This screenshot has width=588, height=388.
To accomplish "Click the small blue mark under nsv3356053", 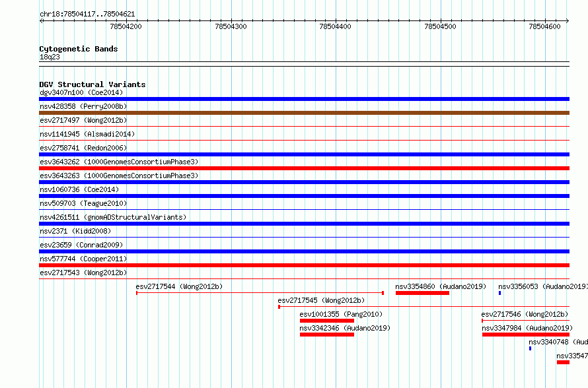I will pyautogui.click(x=500, y=293).
